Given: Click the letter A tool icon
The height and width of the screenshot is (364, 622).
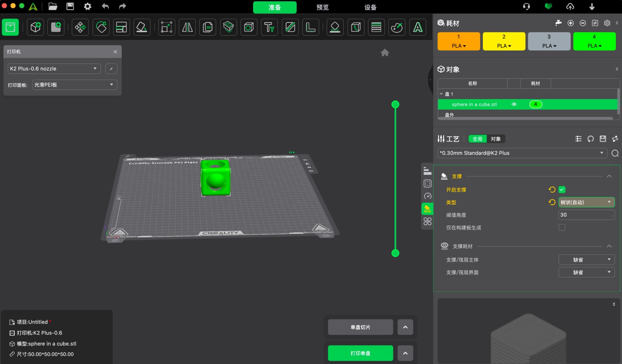Looking at the screenshot, I should point(418,27).
